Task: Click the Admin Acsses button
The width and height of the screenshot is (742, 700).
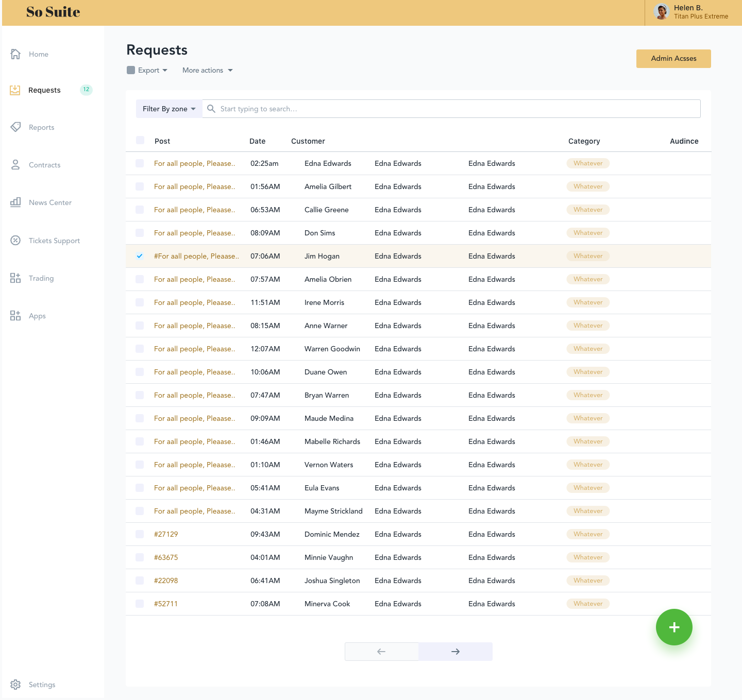Action: coord(673,59)
